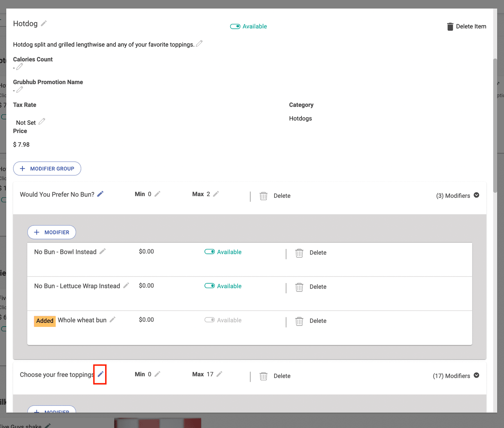
Task: Edit the Tax Rate Not Set pencil
Action: (42, 121)
